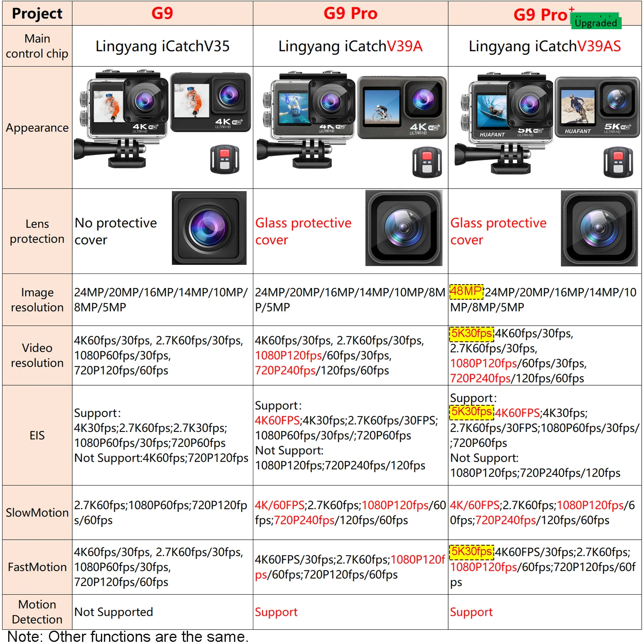This screenshot has width=644, height=644.
Task: Click the G9 Pro bare camera with cyclist screen
Action: (402, 107)
